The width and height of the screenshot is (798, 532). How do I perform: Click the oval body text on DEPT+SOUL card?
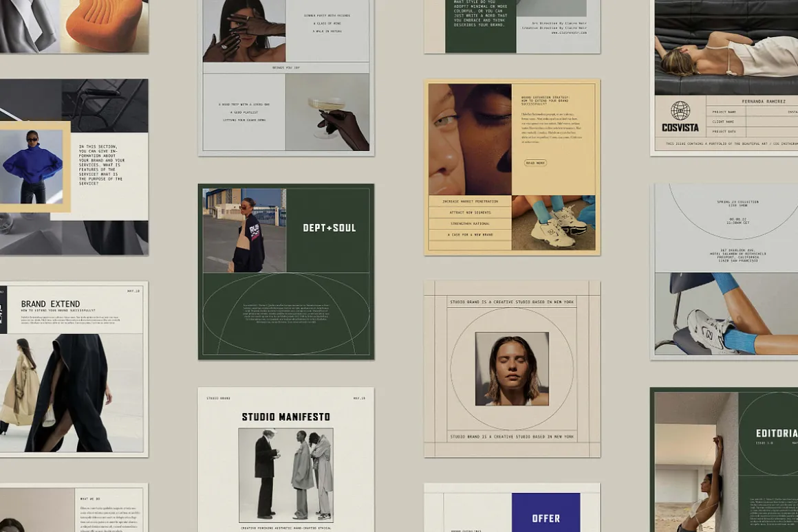286,313
